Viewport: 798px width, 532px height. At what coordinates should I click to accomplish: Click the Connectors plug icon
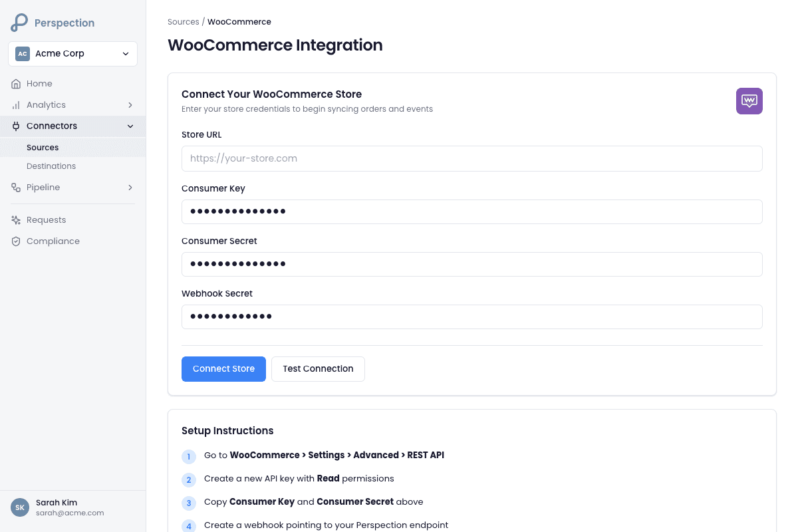tap(16, 126)
